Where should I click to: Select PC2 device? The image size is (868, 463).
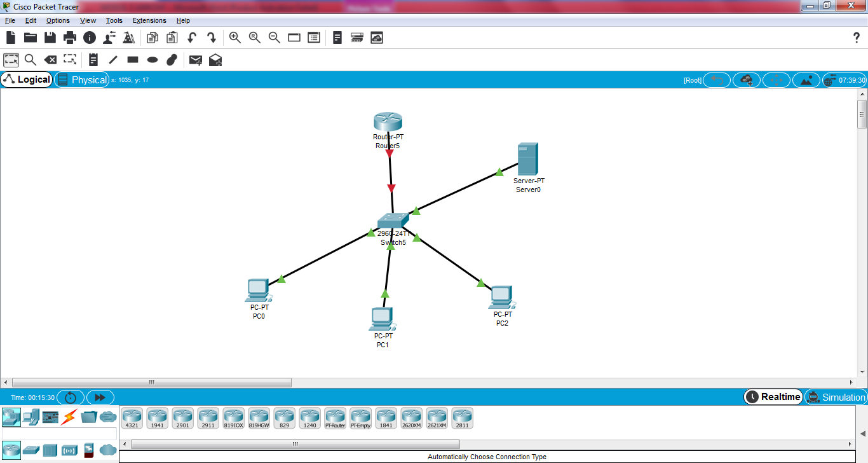[x=502, y=297]
